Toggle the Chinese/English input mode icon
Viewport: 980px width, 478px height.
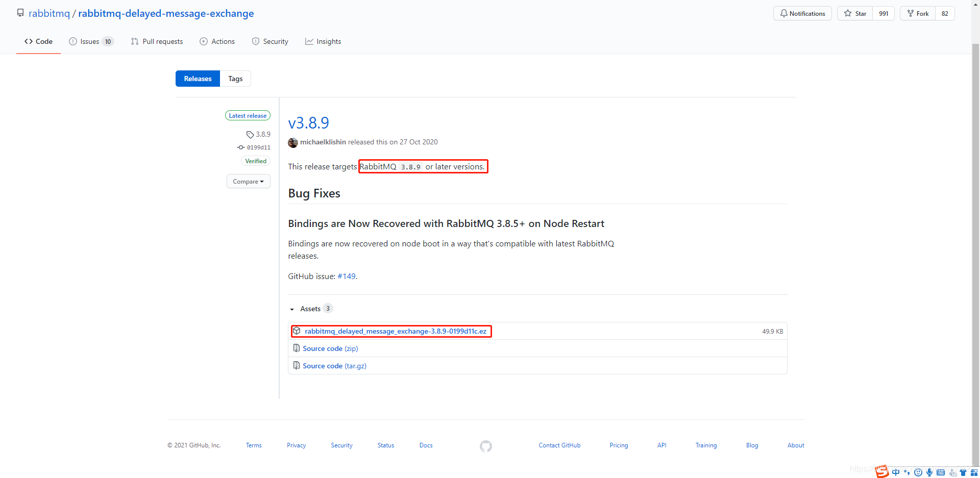tap(896, 472)
